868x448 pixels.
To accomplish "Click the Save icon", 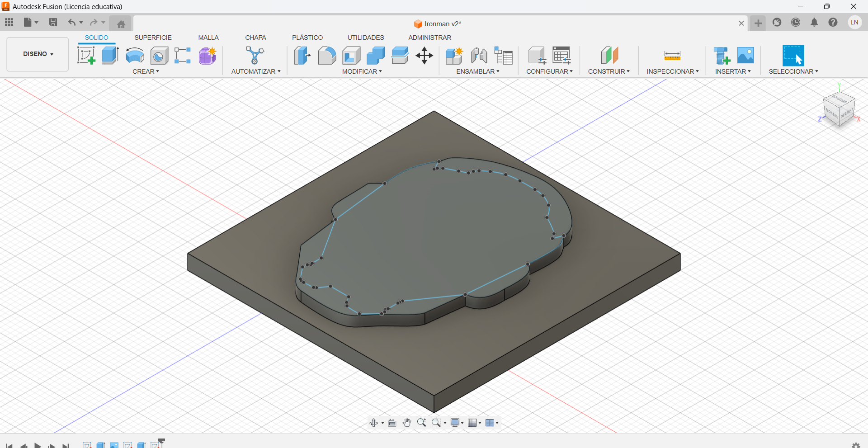I will pos(53,22).
